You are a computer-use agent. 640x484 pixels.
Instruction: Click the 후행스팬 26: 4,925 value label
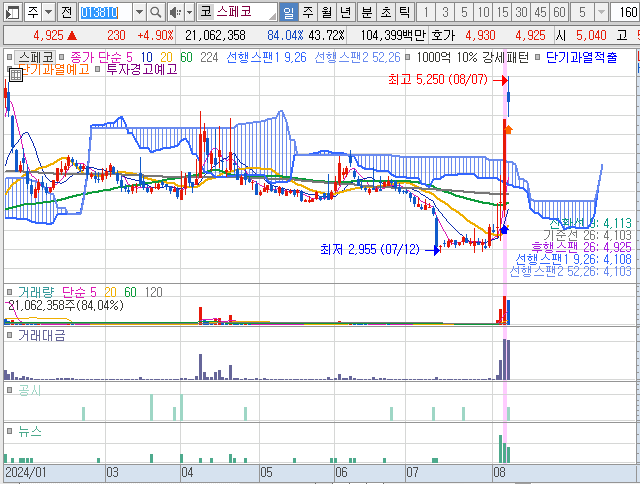(581, 247)
